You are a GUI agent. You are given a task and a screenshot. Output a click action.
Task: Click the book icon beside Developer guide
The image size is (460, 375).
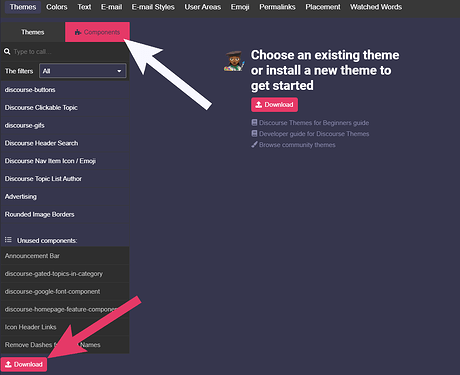254,134
